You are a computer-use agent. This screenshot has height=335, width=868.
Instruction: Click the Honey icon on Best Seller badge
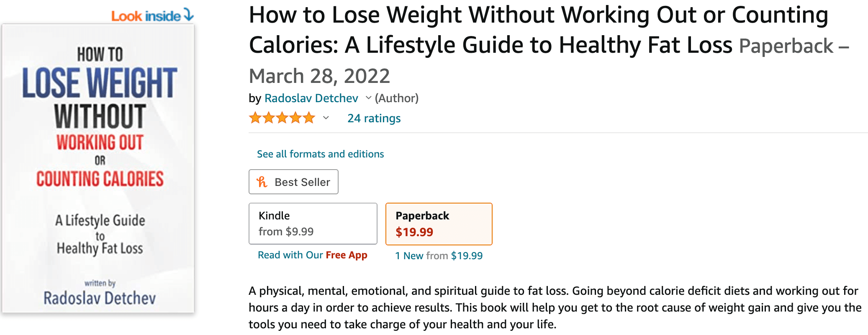pos(262,182)
